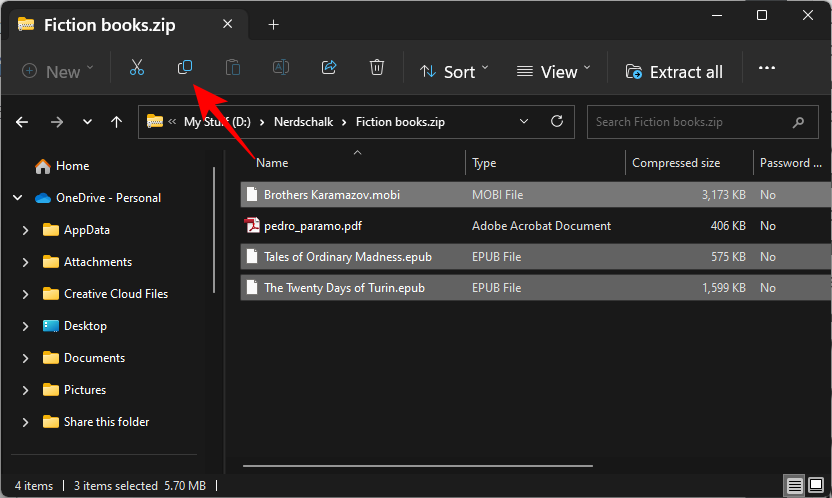Navigate back with the back arrow
Image resolution: width=832 pixels, height=498 pixels.
click(22, 122)
